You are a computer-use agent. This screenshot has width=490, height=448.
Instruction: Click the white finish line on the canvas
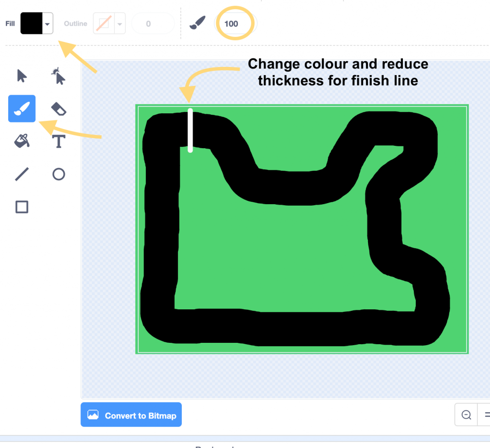tap(190, 131)
